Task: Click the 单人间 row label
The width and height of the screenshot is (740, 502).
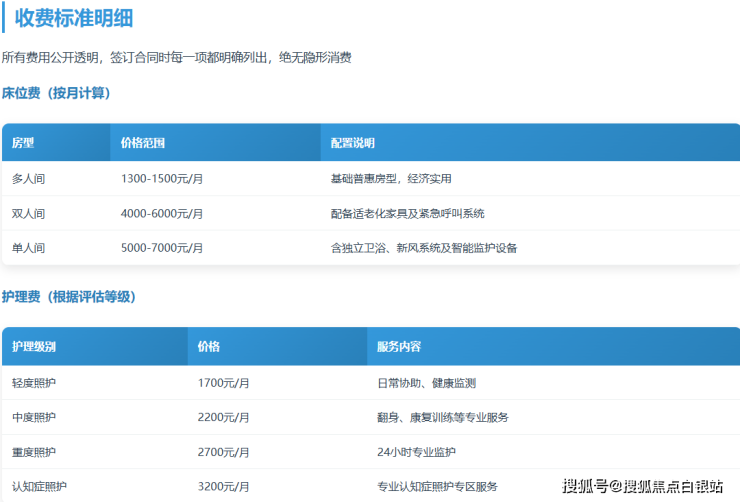Action: pyautogui.click(x=28, y=247)
